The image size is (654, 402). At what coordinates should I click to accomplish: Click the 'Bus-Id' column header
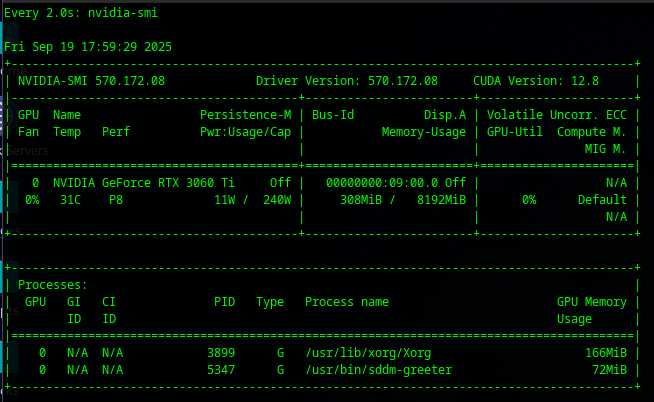point(333,115)
